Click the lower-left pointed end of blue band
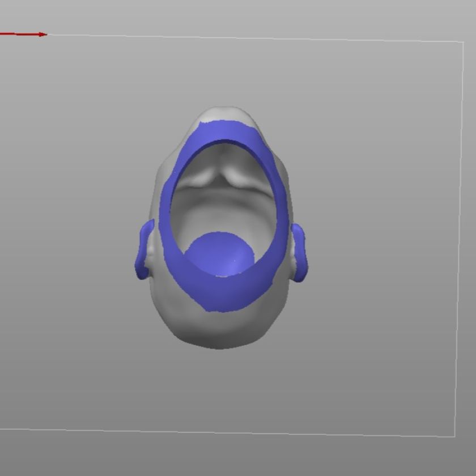This screenshot has width=476, height=476. [207, 309]
